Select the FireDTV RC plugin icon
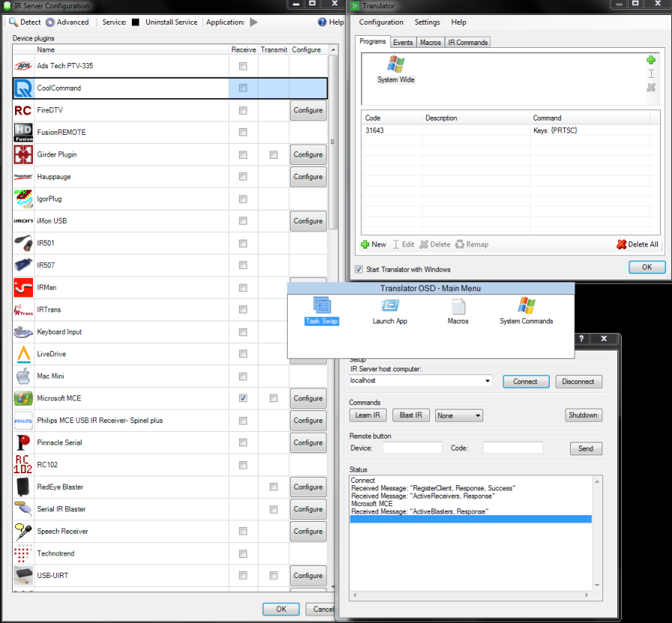The width and height of the screenshot is (672, 623). (x=23, y=111)
